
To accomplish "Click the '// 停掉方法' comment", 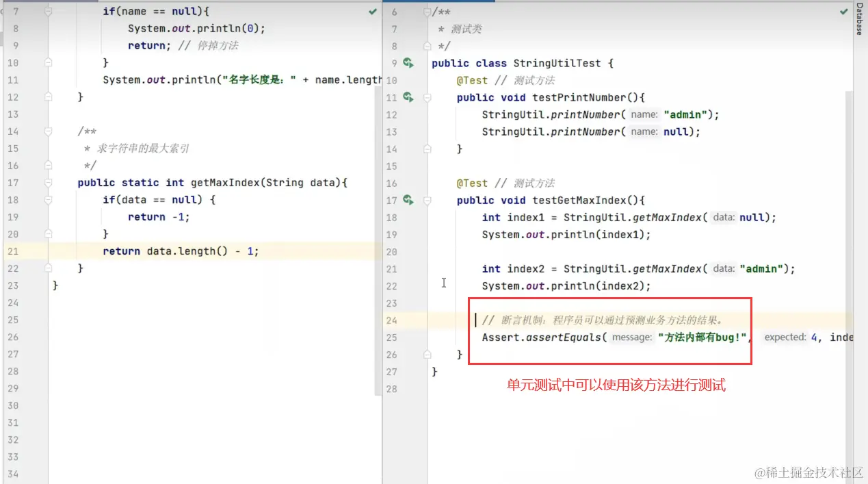I will click(x=207, y=46).
